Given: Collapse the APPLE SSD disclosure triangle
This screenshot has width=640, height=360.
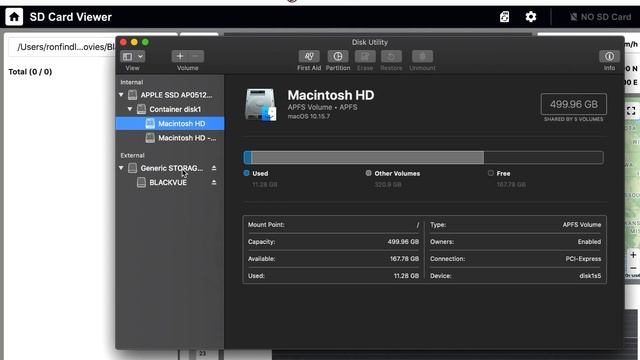Looking at the screenshot, I should pyautogui.click(x=121, y=95).
